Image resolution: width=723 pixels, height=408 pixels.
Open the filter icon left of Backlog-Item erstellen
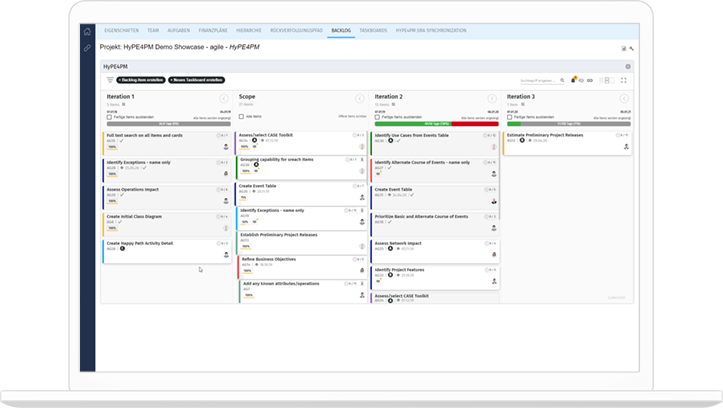tap(110, 79)
